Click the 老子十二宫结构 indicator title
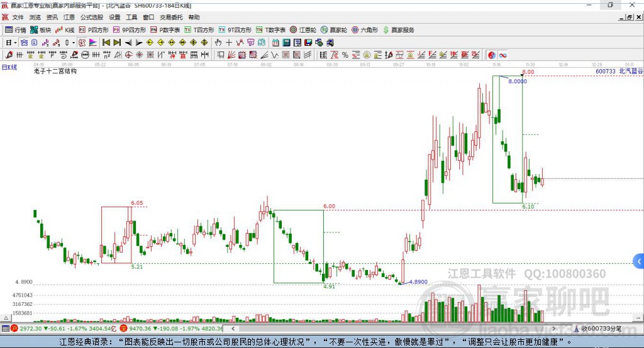 (x=55, y=71)
